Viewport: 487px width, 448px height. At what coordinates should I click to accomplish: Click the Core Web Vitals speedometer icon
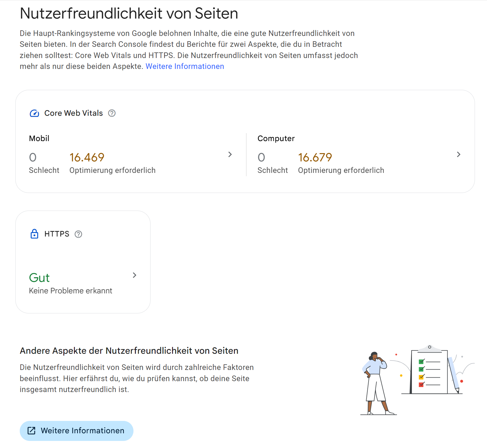click(x=34, y=113)
